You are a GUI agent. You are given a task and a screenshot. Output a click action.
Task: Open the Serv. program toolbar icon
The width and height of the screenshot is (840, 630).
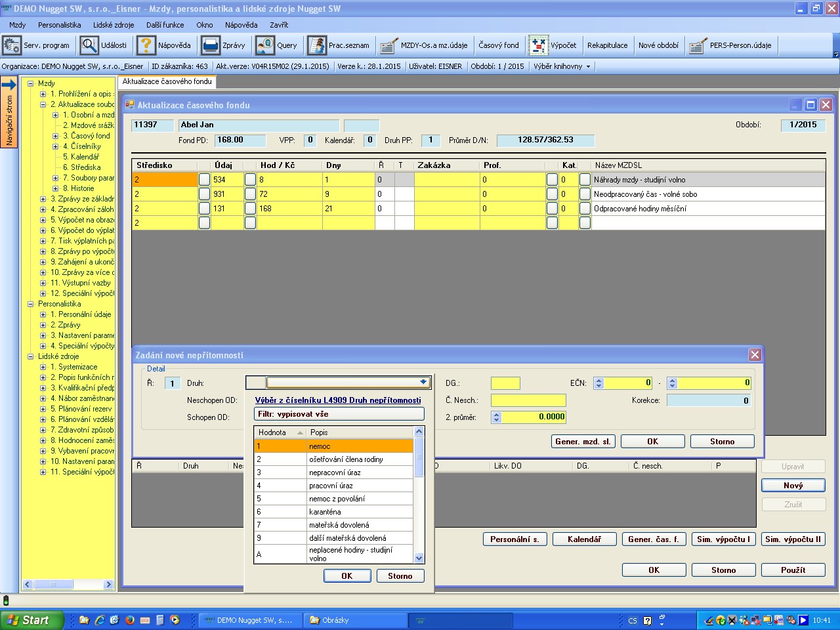pos(12,45)
